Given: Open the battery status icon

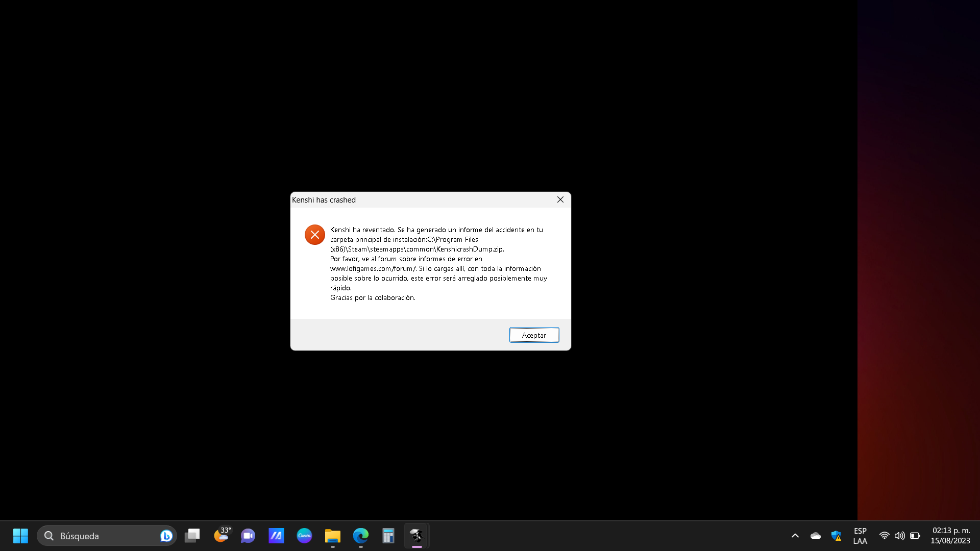Looking at the screenshot, I should point(915,536).
